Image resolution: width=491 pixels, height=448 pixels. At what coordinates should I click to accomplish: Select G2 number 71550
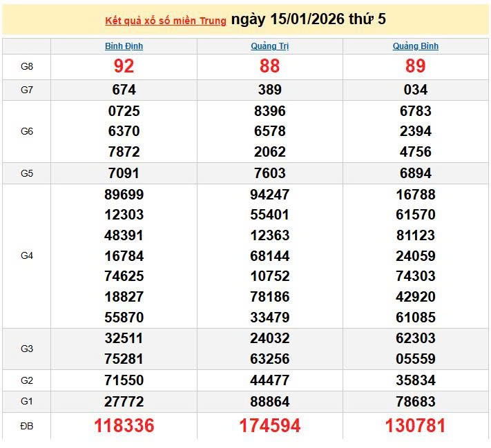(x=124, y=380)
